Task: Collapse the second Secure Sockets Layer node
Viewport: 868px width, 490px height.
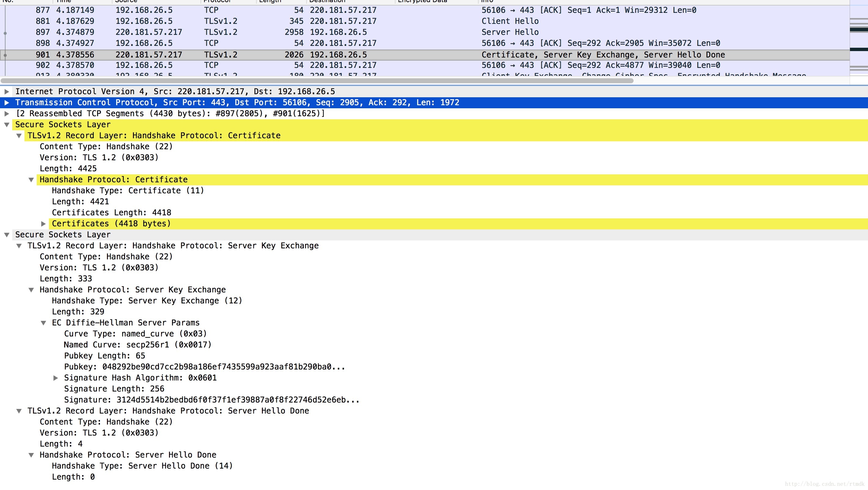Action: [6, 235]
